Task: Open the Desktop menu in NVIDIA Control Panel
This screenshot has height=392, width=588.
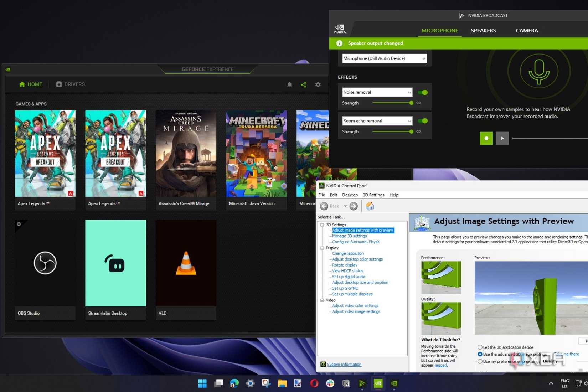Action: pos(350,195)
